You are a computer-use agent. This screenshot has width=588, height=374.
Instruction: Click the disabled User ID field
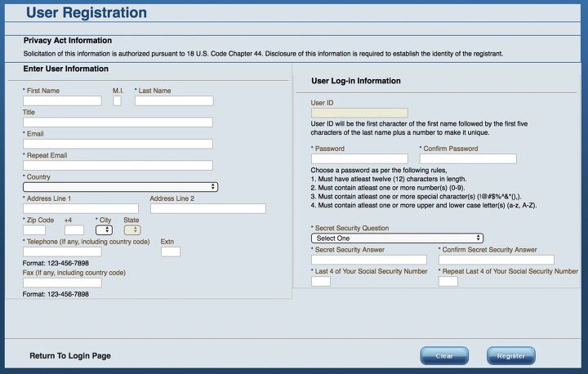coord(359,113)
